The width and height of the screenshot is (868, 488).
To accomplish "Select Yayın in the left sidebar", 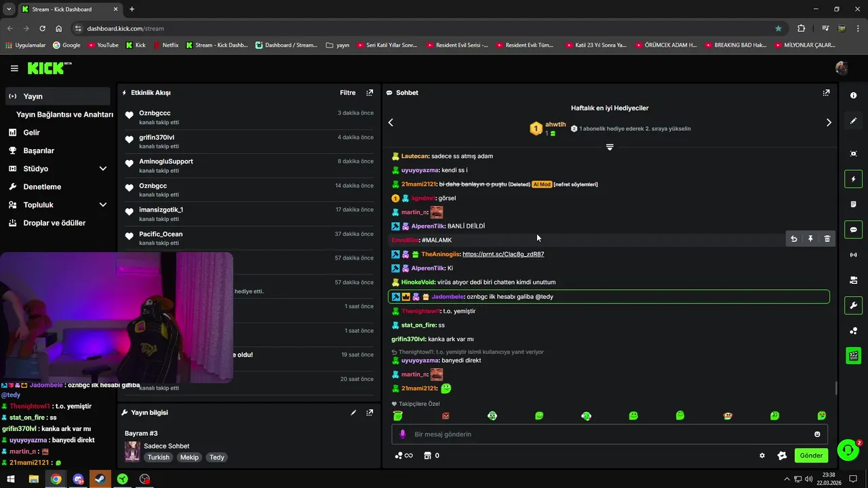I will 58,96.
